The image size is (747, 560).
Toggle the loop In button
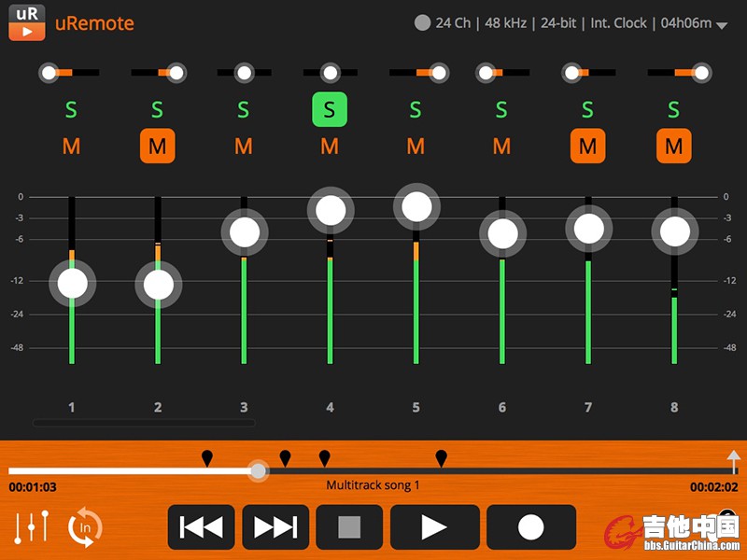pyautogui.click(x=85, y=527)
